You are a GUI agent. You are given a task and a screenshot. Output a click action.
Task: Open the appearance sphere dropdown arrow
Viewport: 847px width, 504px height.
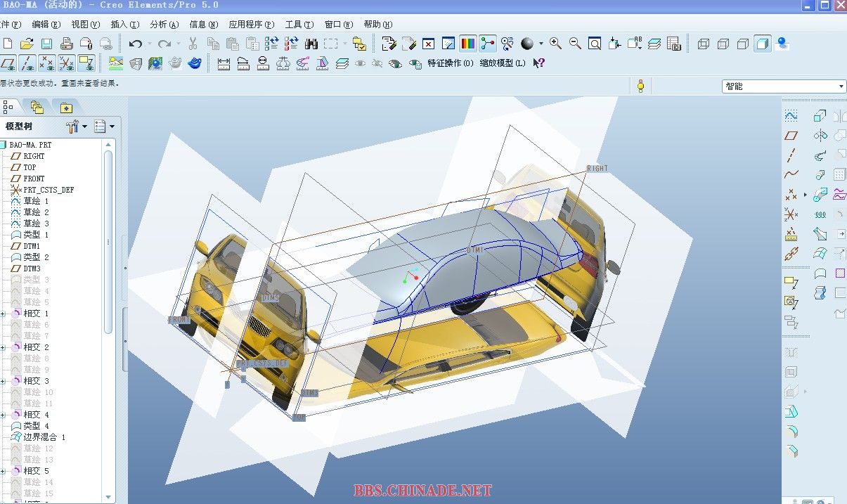coord(541,44)
